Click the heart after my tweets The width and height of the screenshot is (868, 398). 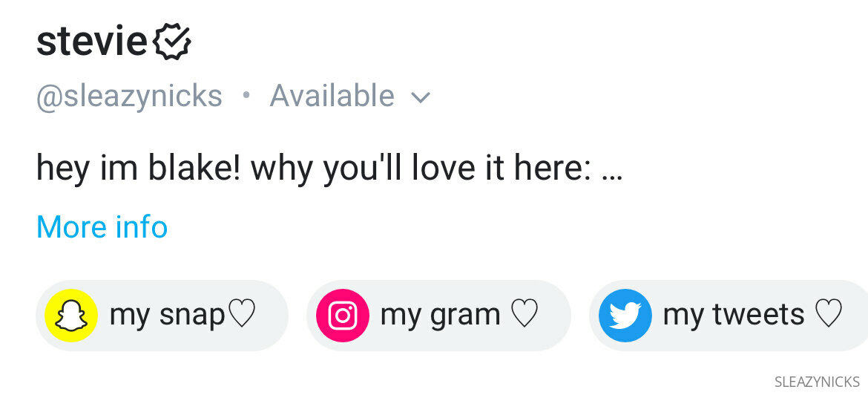tap(829, 313)
